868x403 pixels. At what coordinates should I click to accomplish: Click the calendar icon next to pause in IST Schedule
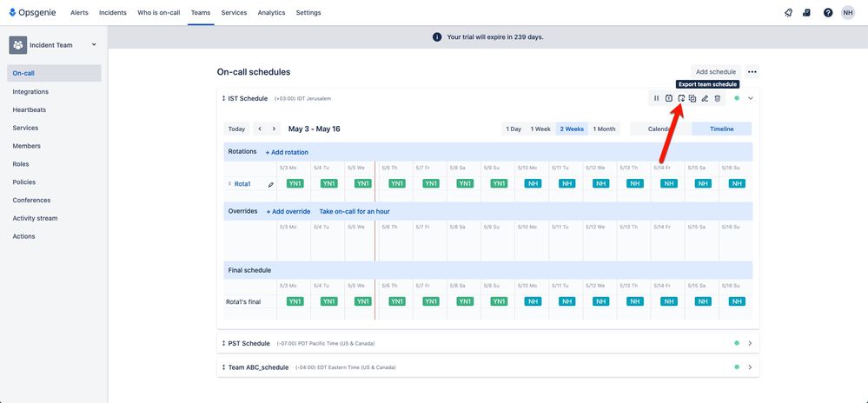669,98
